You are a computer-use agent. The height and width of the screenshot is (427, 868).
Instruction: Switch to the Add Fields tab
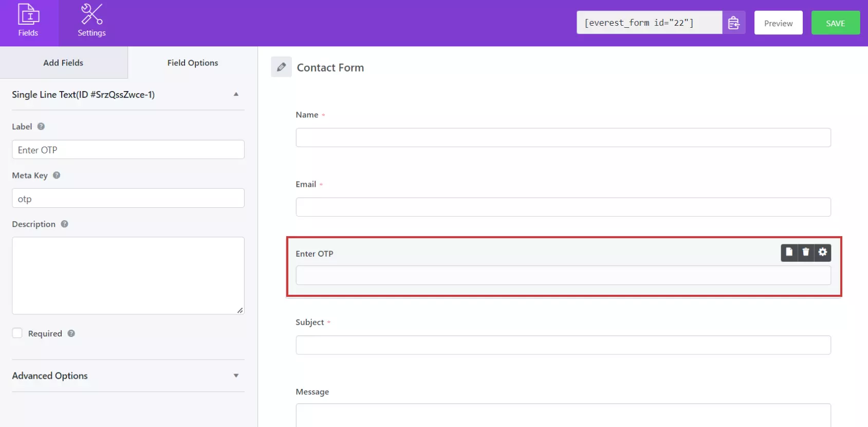coord(64,63)
